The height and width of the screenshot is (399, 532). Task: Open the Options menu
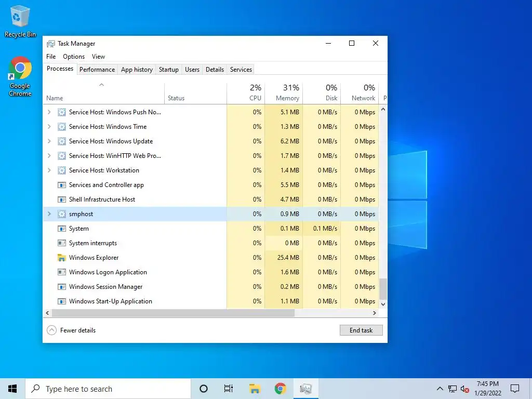[x=74, y=57]
